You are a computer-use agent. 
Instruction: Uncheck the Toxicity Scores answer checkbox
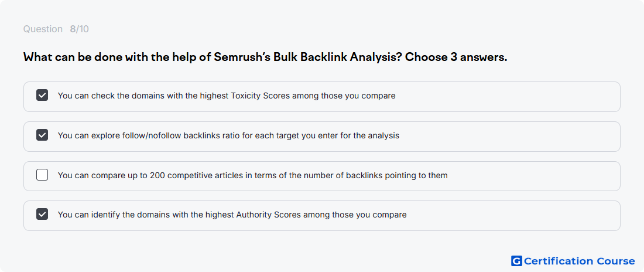42,95
